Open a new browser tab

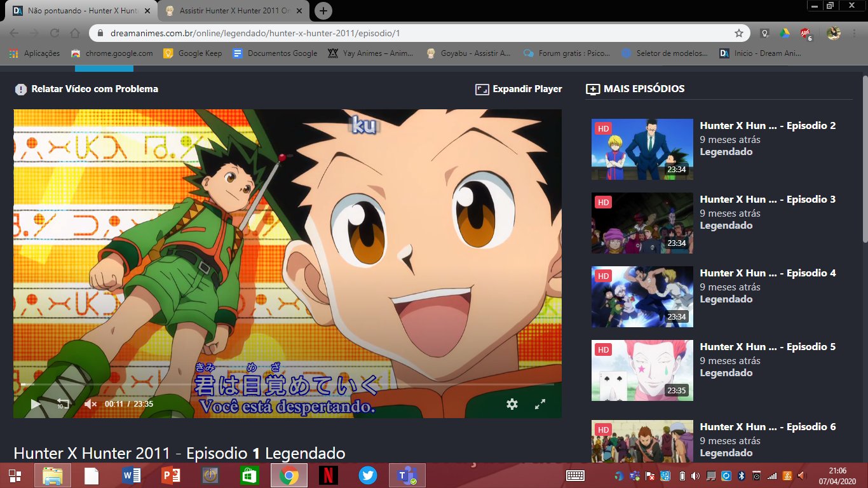pyautogui.click(x=323, y=11)
